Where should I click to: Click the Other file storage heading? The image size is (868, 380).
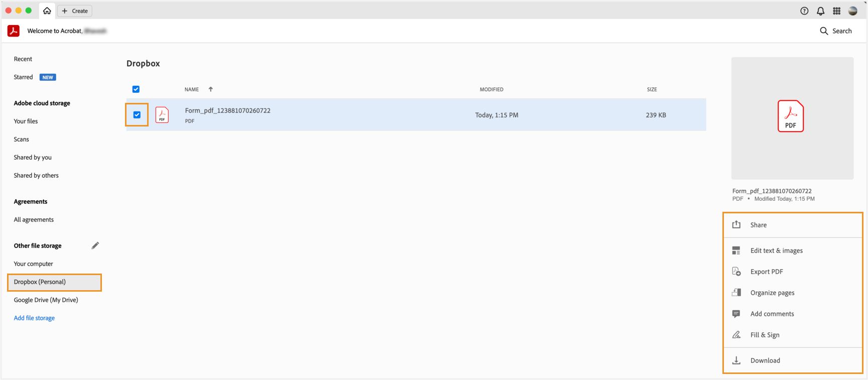[x=38, y=245]
